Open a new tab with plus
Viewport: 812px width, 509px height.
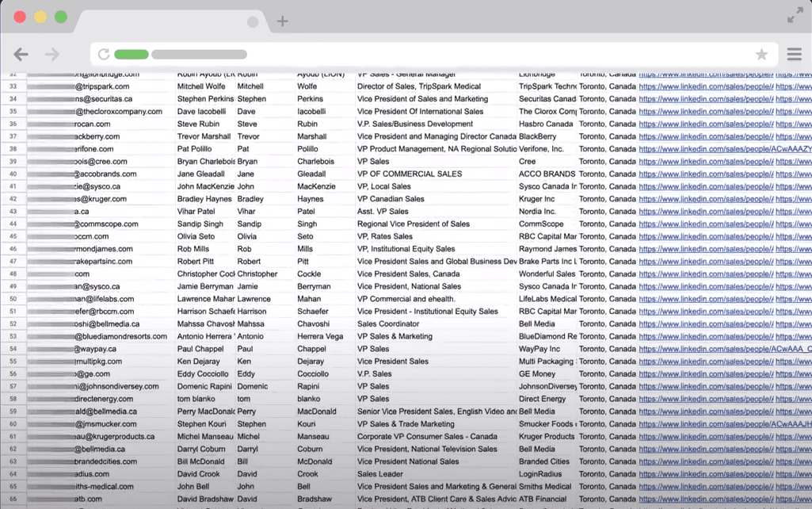point(282,21)
